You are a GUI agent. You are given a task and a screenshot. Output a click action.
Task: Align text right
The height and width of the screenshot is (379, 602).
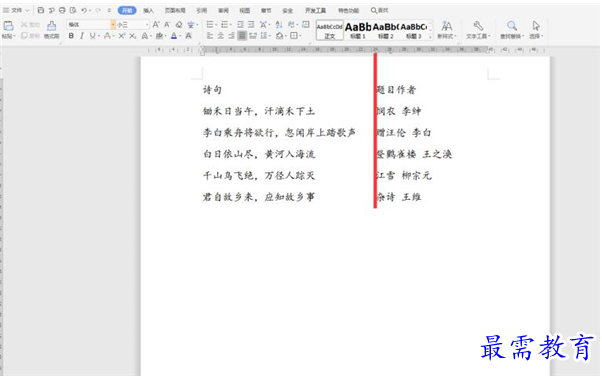[231, 36]
